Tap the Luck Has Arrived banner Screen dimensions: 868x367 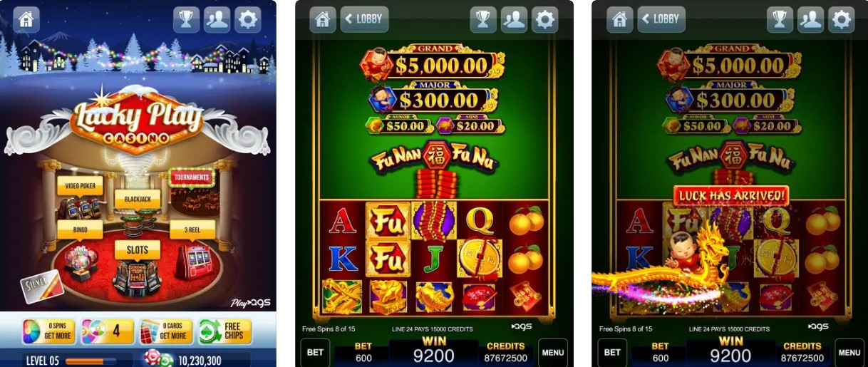click(731, 195)
